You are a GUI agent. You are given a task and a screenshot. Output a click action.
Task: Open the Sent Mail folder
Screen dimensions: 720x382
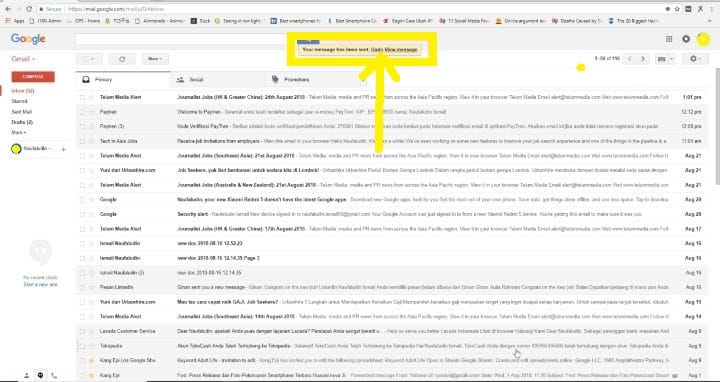22,112
